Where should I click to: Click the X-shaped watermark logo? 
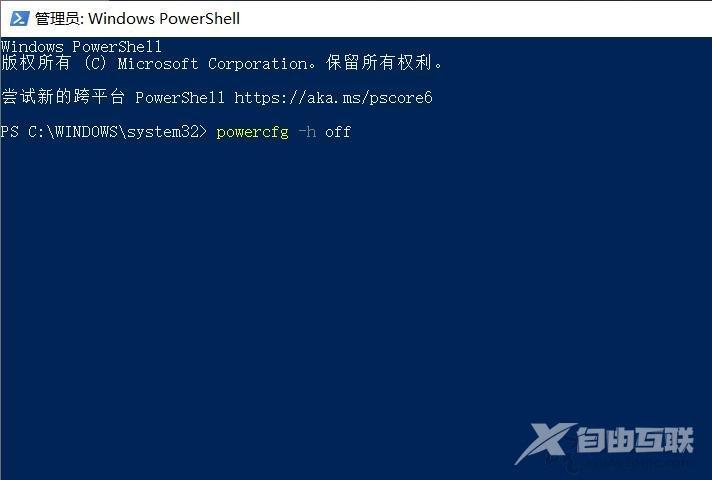pos(544,442)
